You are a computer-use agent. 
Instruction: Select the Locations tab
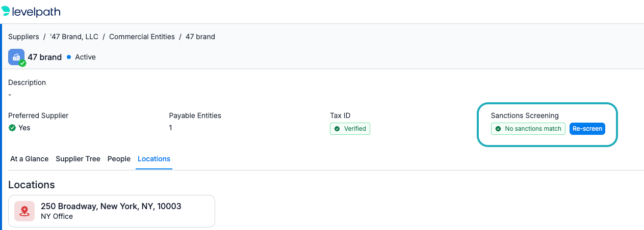pos(154,159)
